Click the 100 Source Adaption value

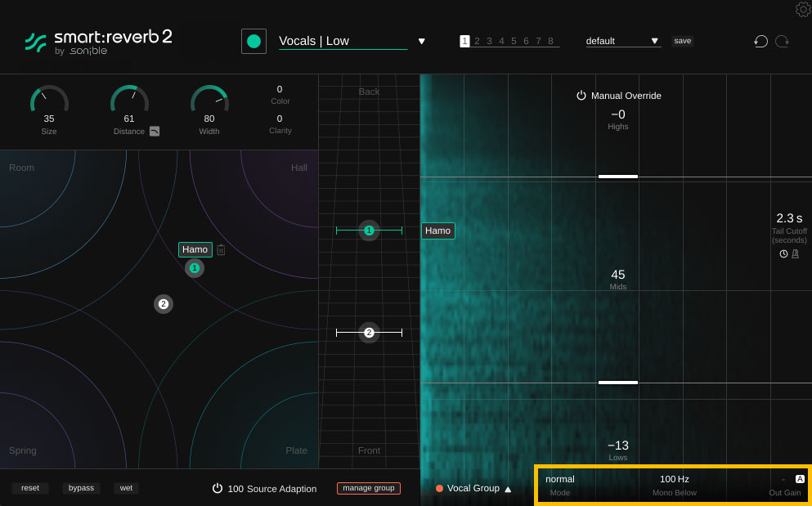tap(236, 488)
